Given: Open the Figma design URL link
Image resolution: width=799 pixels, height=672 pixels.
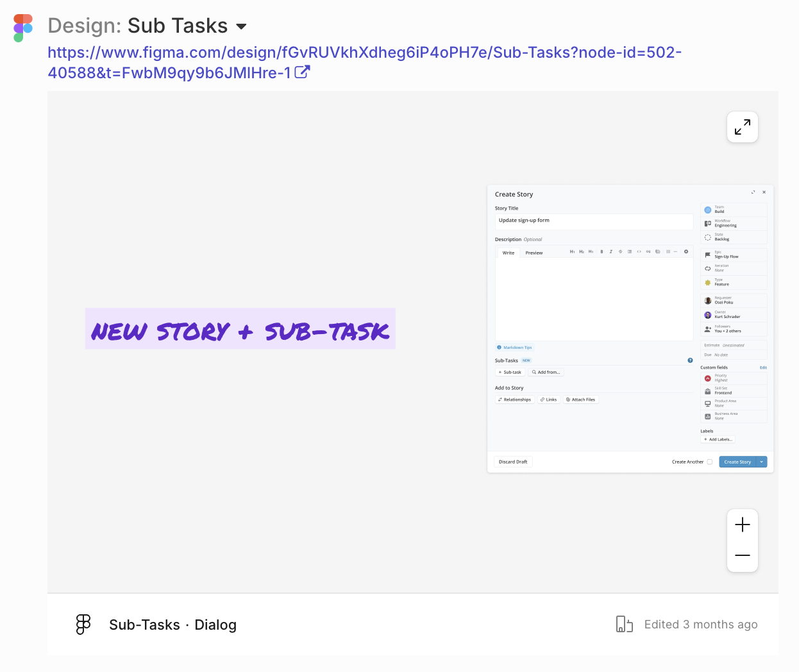Looking at the screenshot, I should [x=364, y=62].
